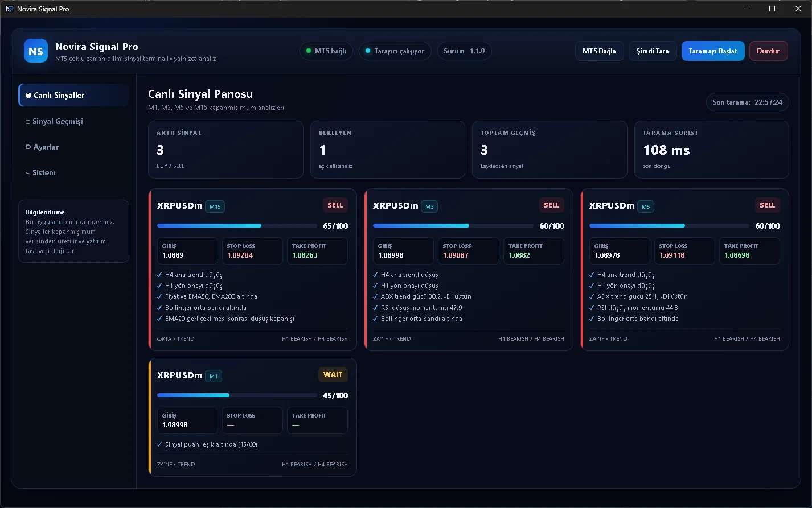Click the MT5 bağlı status pill
Viewport: 812px width, 508px height.
point(326,51)
